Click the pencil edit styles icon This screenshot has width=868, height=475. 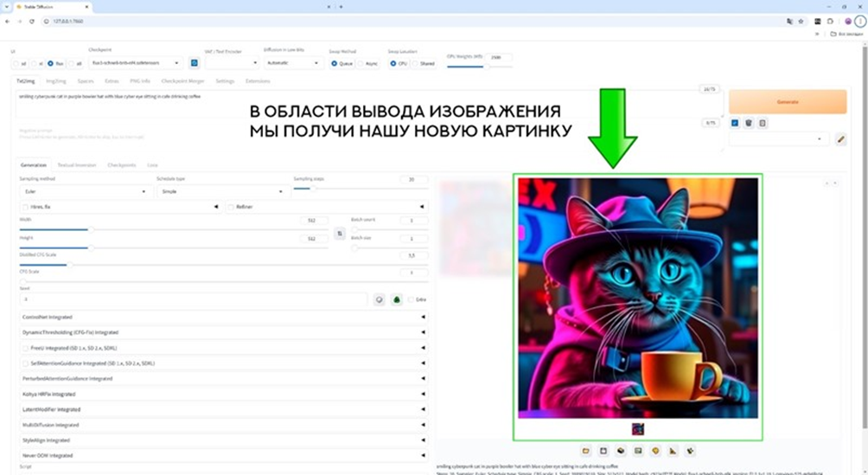click(x=840, y=139)
